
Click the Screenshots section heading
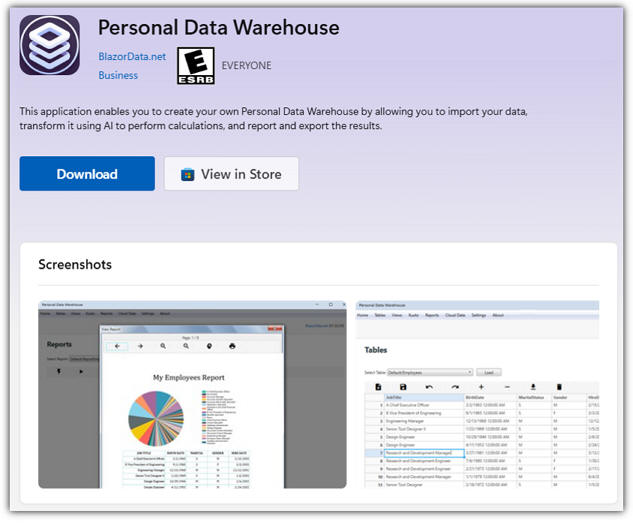coord(75,264)
